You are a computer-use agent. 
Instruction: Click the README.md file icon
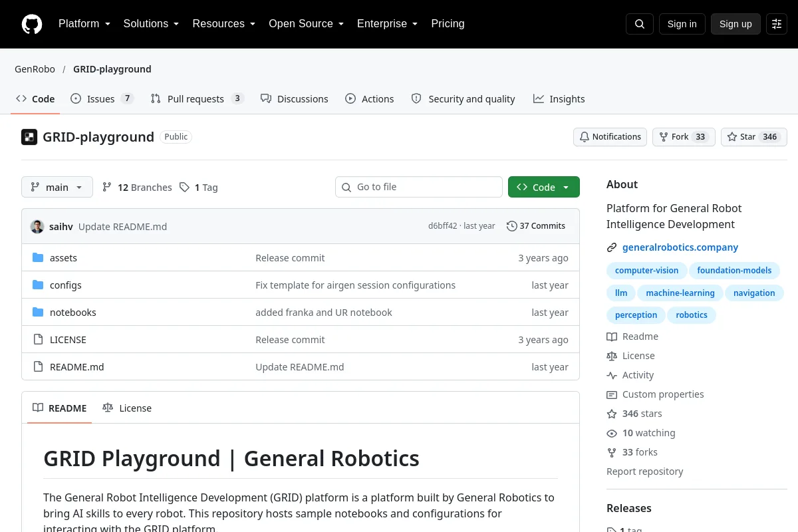(x=38, y=367)
